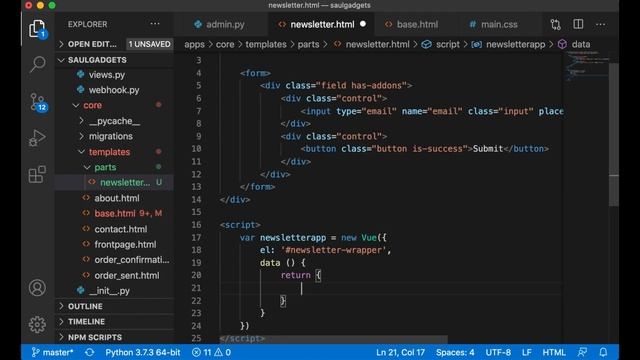
Task: Click the parts breadcrumb segment
Action: click(x=308, y=44)
